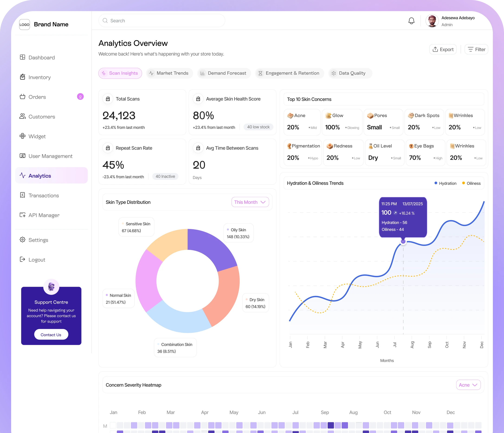Click the notification bell icon

pos(411,21)
